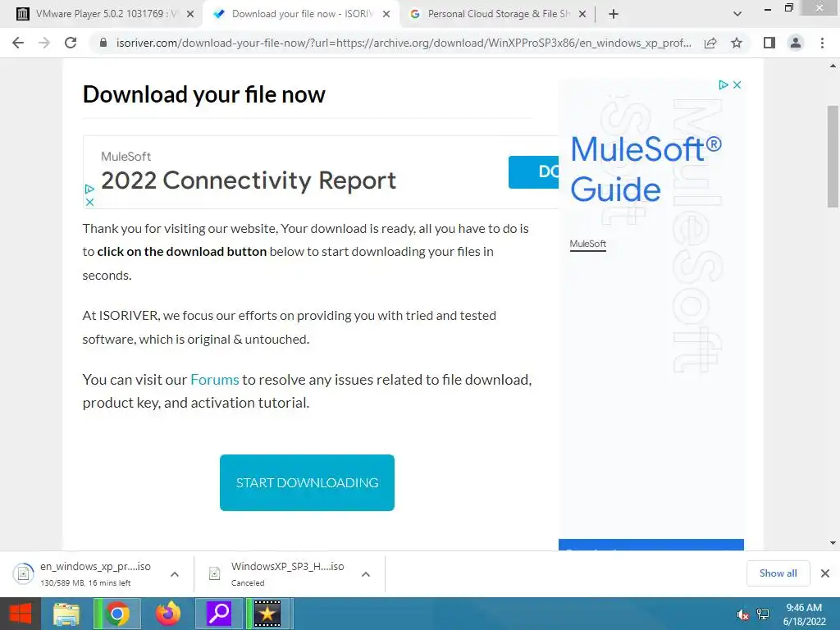Open network status tray icon
The width and height of the screenshot is (840, 630).
point(763,614)
